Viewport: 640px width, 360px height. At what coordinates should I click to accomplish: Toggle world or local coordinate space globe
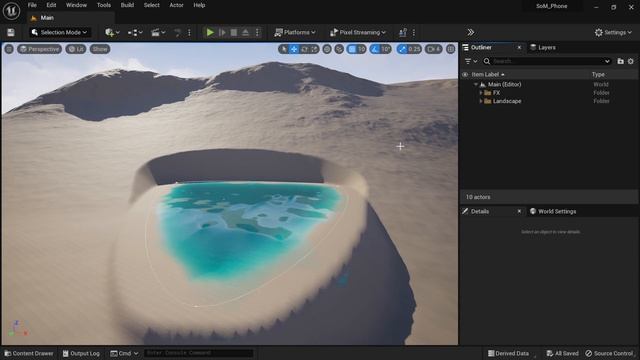(327, 49)
